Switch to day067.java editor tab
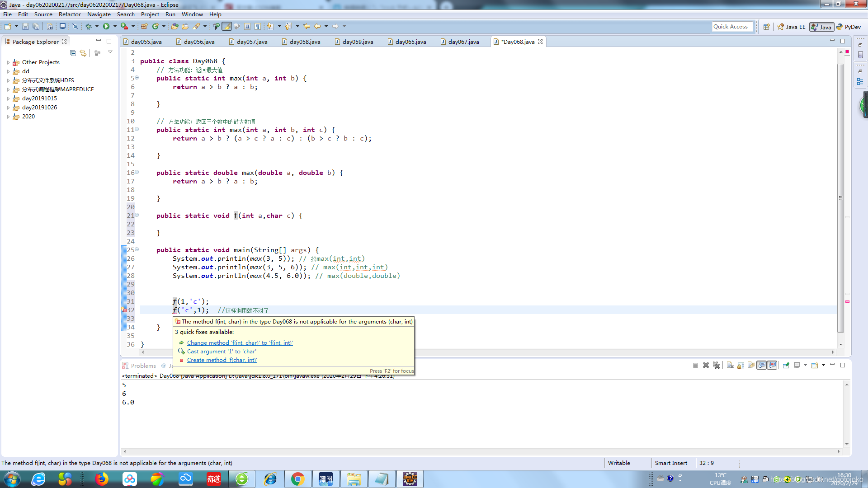Screen dimensions: 868x488 pyautogui.click(x=460, y=42)
